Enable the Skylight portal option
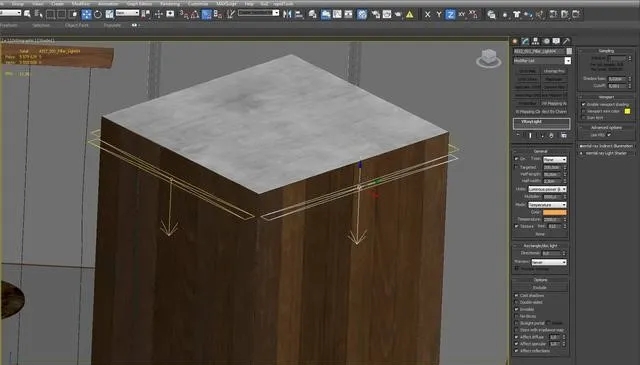This screenshot has height=365, width=640. tap(516, 323)
